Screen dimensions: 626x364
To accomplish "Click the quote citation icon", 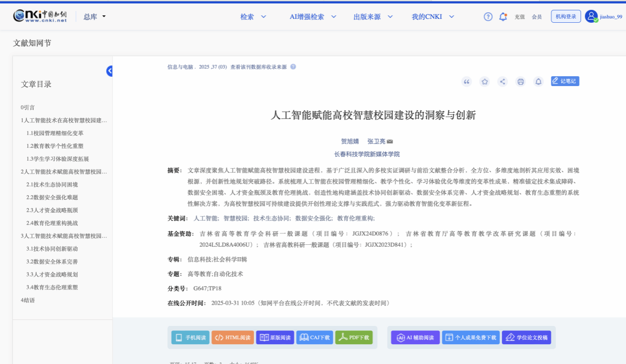I will pyautogui.click(x=466, y=82).
